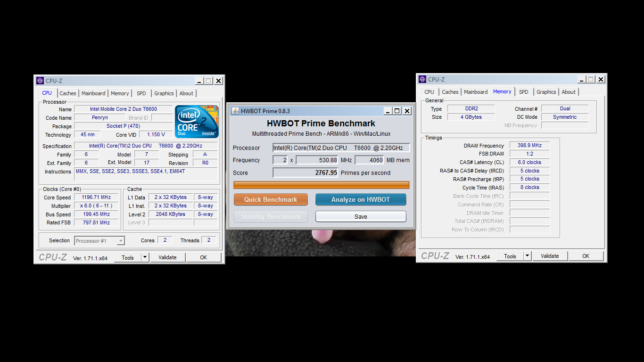Click the FSB:DRAM value 1:2
Viewport: 644px width, 362px height.
click(529, 154)
